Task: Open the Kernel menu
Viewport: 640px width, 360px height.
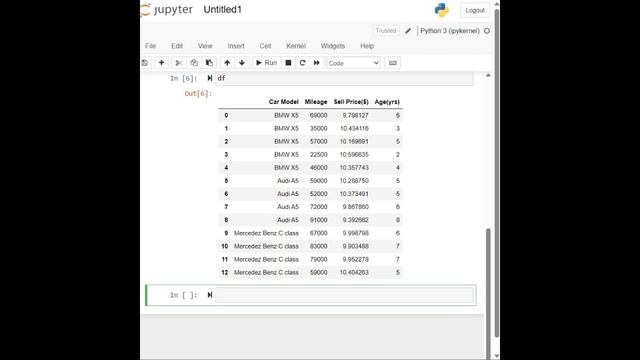Action: point(296,46)
